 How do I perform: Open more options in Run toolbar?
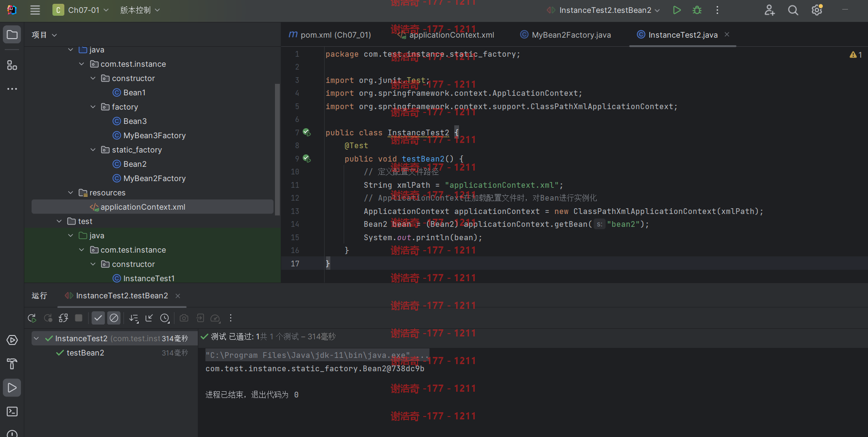pos(231,318)
